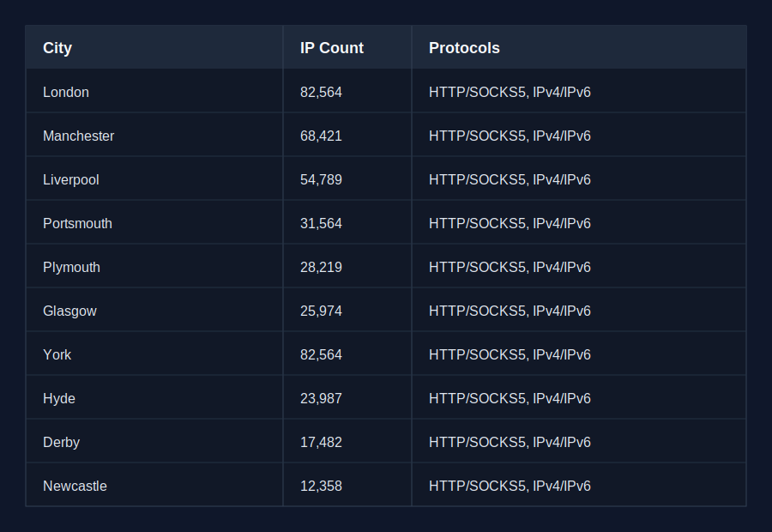Click the protocols cell in Hyde row
The width and height of the screenshot is (772, 532).
(x=579, y=398)
